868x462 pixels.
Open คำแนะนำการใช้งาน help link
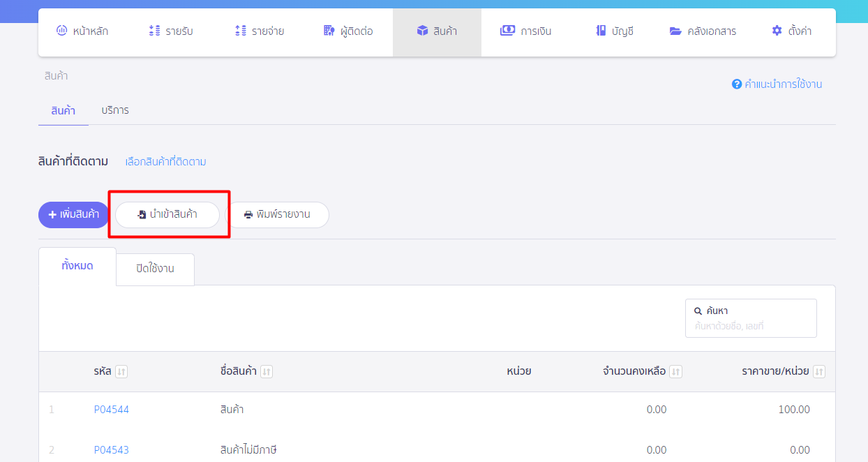(777, 84)
